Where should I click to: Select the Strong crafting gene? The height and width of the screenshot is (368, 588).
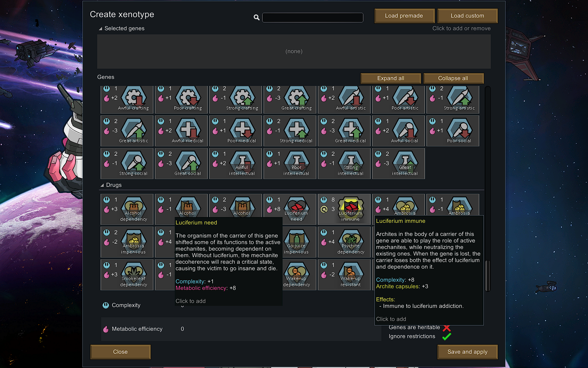236,99
